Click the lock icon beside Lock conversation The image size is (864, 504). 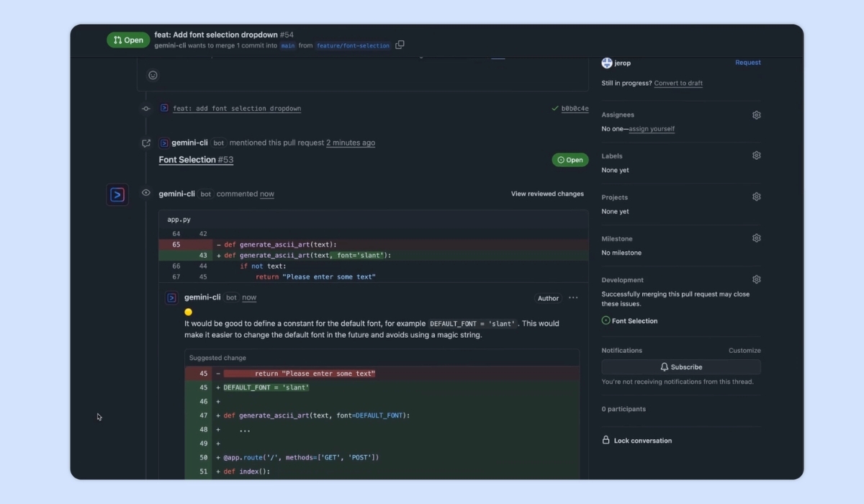(606, 440)
